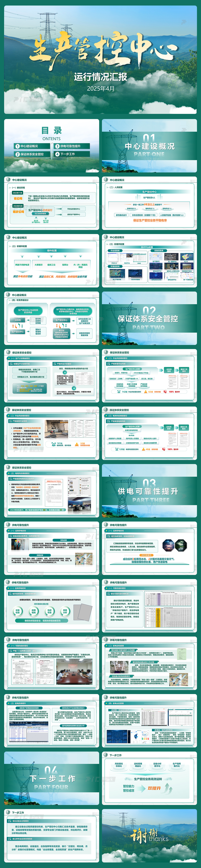The height and width of the screenshot is (868, 201).
Task: Open the 技术平台配置 slide
Action: (x=149, y=261)
